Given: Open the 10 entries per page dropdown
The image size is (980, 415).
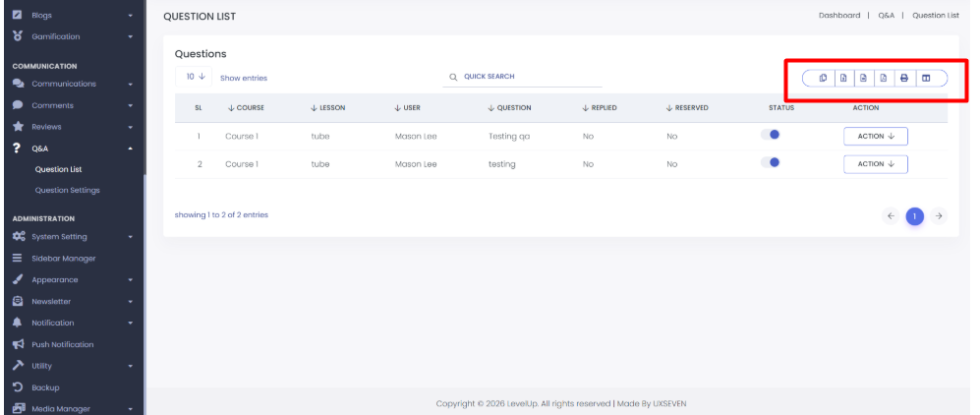Looking at the screenshot, I should click(x=194, y=77).
